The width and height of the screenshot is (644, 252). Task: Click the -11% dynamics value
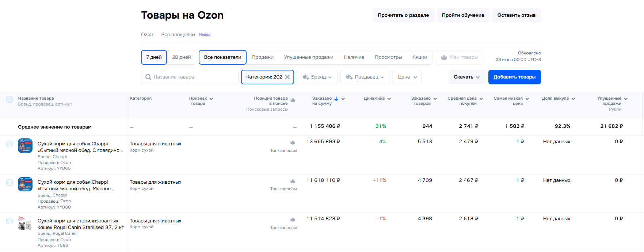pos(380,180)
